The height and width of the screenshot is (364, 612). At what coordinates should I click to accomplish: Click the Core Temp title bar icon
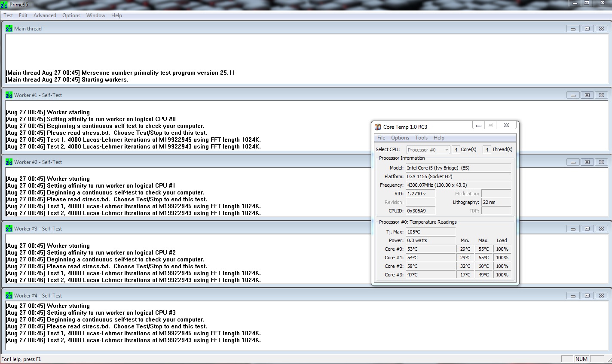[x=378, y=127]
